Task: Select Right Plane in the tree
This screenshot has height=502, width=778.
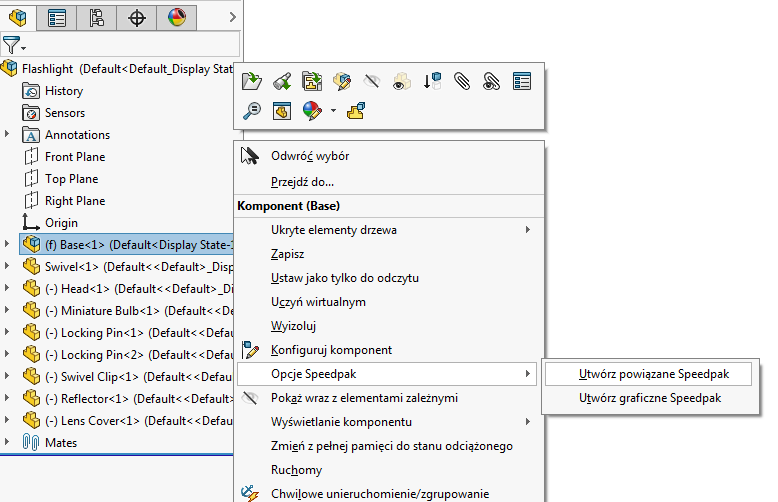Action: (75, 201)
